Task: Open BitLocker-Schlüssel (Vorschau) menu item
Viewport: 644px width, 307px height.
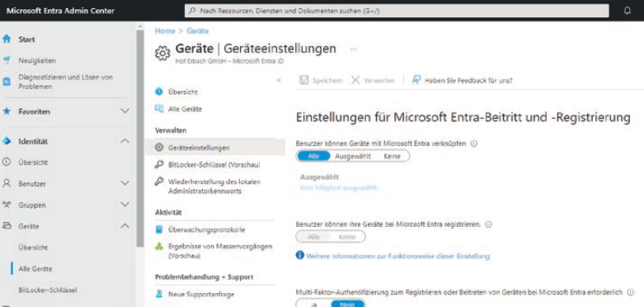Action: coord(214,165)
